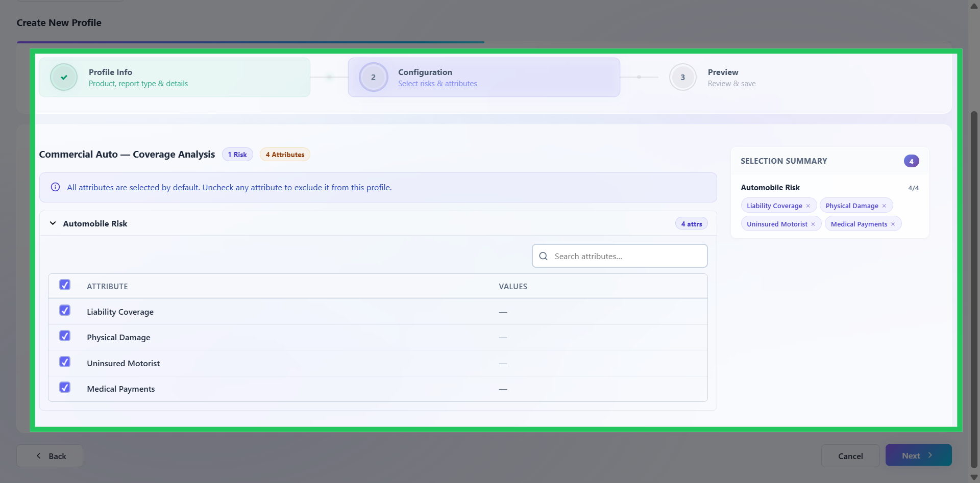Click the Commercial Auto — Coverage Analysis title
The image size is (980, 483).
127,155
